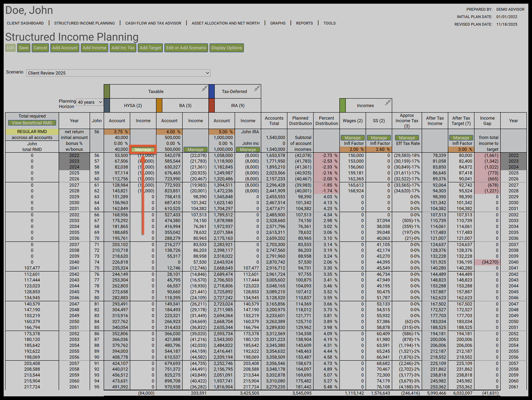Click the 107,477 total RMD value
Image resolution: width=532 pixels, height=400 pixels.
[32, 268]
